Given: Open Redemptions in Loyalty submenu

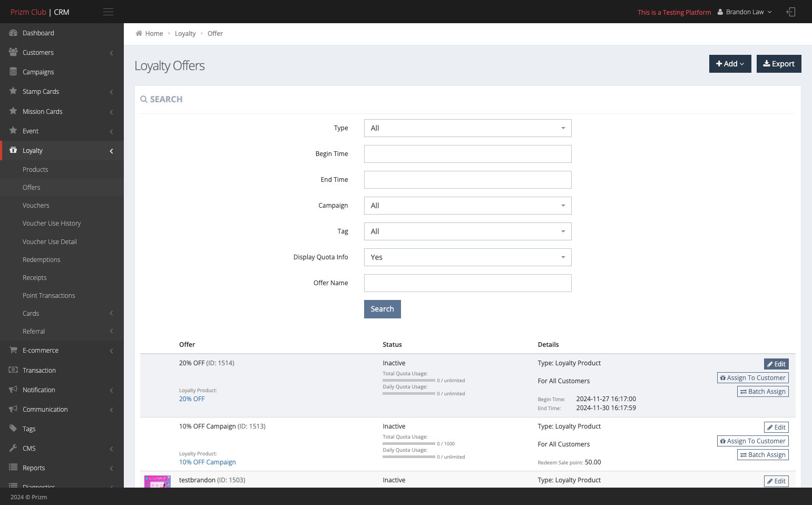Looking at the screenshot, I should click(x=41, y=259).
